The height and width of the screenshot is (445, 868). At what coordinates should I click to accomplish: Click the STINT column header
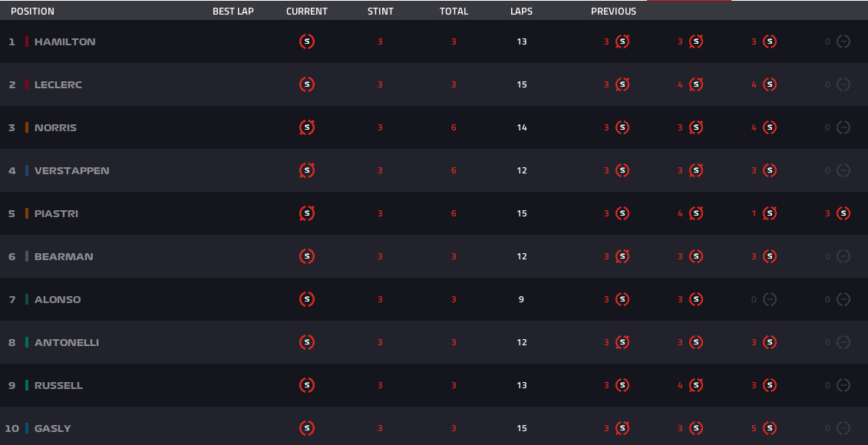pos(381,11)
